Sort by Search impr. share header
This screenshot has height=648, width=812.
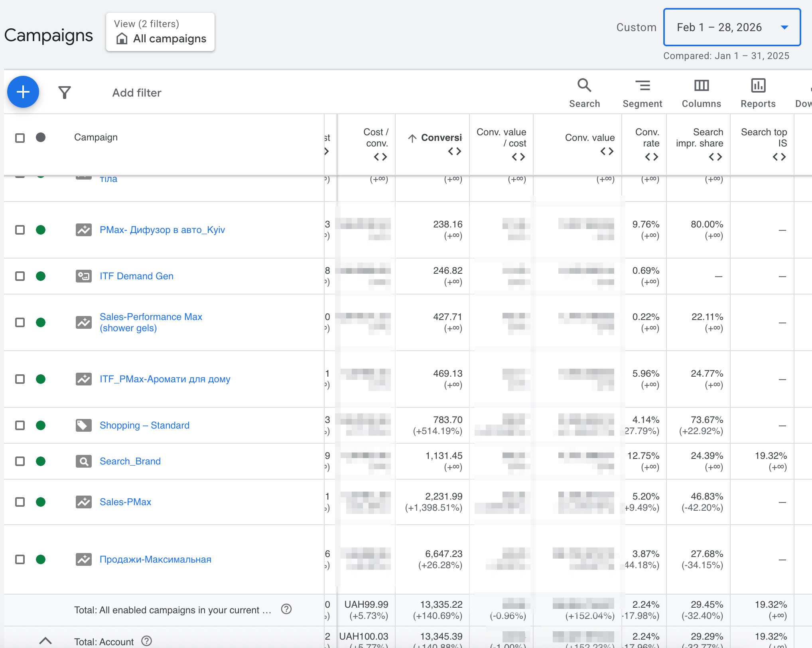coord(700,138)
